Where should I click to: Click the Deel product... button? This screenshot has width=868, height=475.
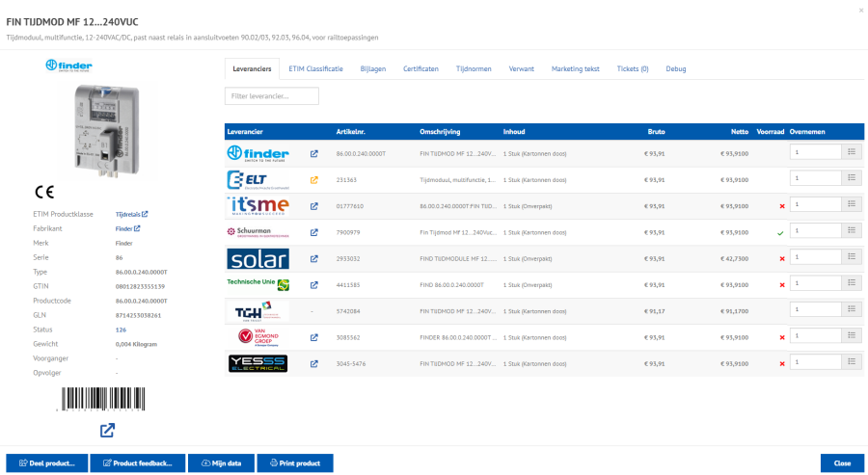46,463
